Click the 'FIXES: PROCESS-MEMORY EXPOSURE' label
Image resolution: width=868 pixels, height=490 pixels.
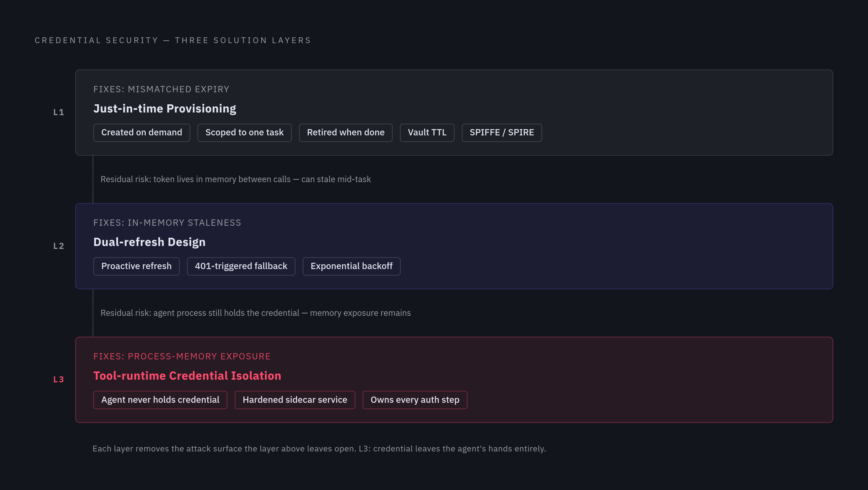tap(182, 357)
